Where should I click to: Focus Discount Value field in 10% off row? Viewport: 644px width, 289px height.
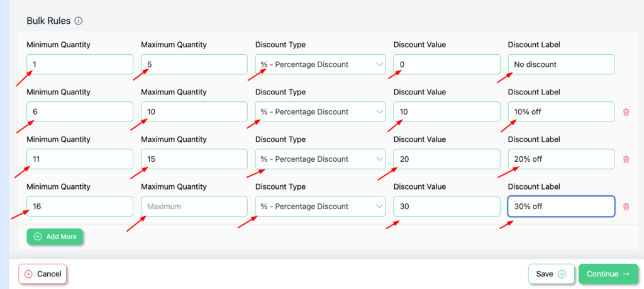[x=447, y=112]
